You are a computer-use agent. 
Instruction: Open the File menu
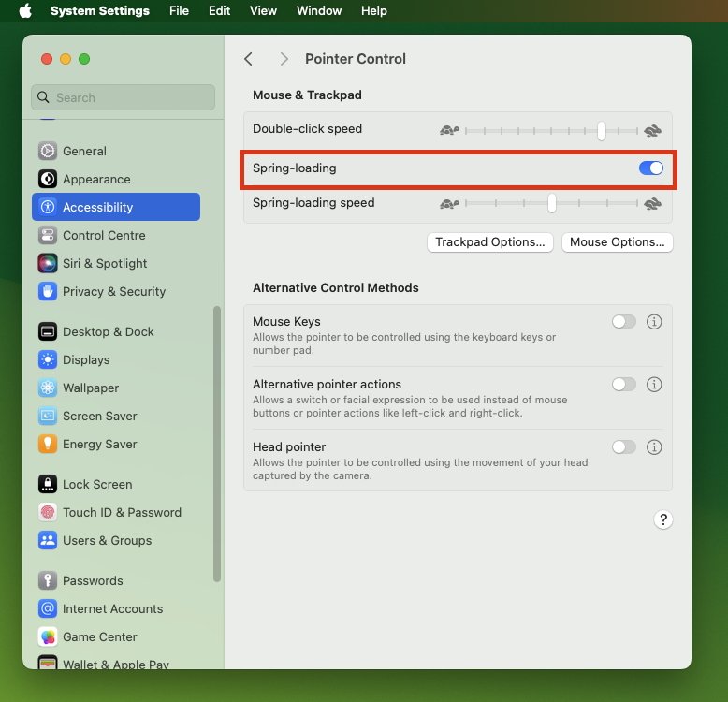pos(179,10)
